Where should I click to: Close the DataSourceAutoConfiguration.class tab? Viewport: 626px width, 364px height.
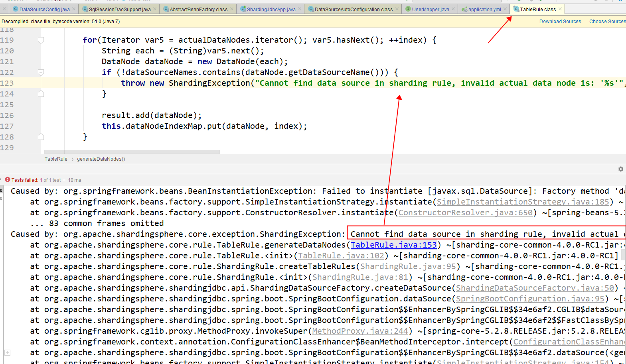[397, 9]
